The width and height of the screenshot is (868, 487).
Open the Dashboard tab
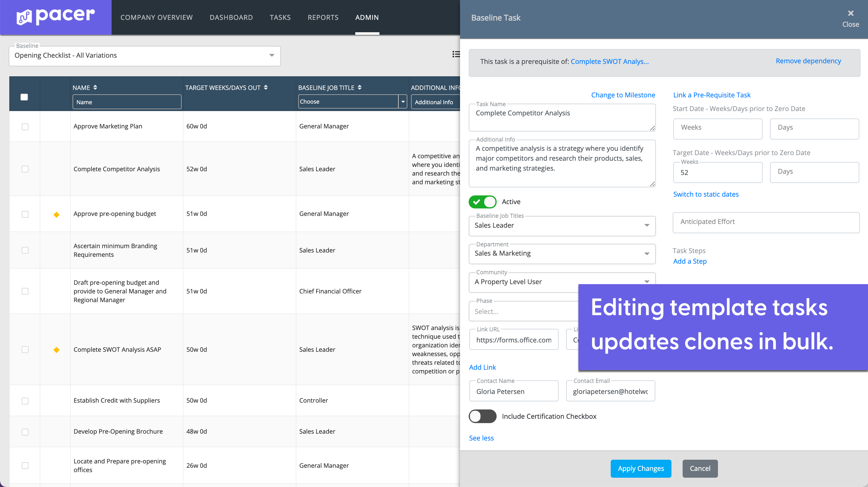coord(231,18)
